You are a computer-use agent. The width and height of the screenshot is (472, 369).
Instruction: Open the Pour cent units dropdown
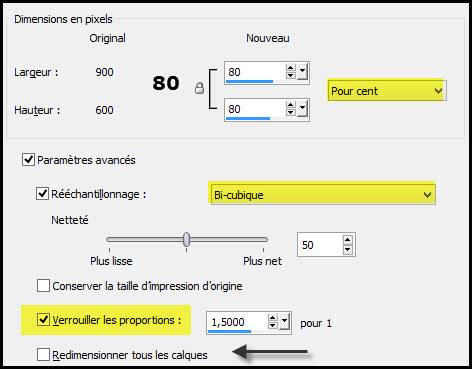pyautogui.click(x=387, y=90)
